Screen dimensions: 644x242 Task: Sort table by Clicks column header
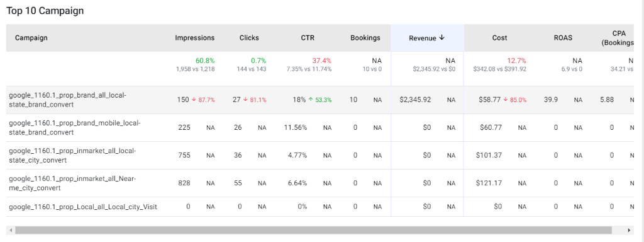[x=249, y=38]
